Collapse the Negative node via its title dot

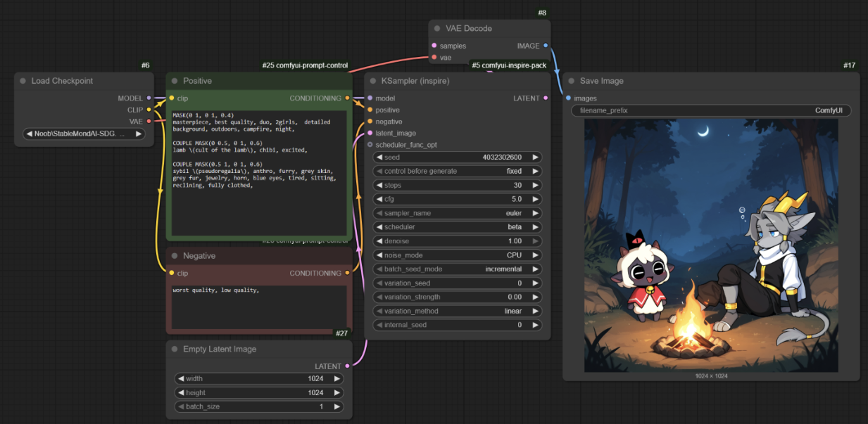(175, 256)
